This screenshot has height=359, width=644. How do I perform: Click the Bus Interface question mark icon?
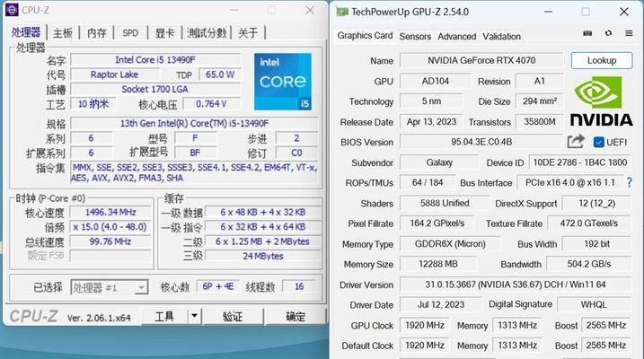pyautogui.click(x=629, y=182)
